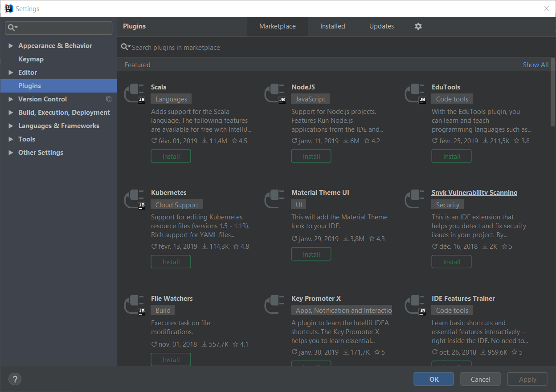
Task: Click the settings search field
Action: click(x=62, y=28)
